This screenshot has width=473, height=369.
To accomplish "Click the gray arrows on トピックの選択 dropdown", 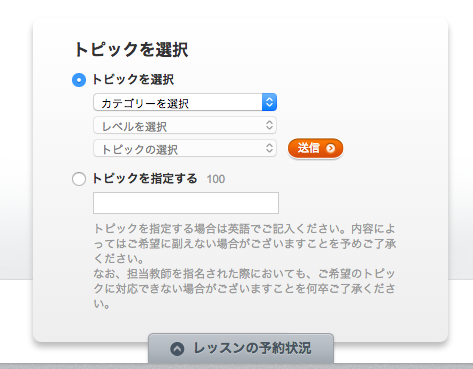I will 269,148.
